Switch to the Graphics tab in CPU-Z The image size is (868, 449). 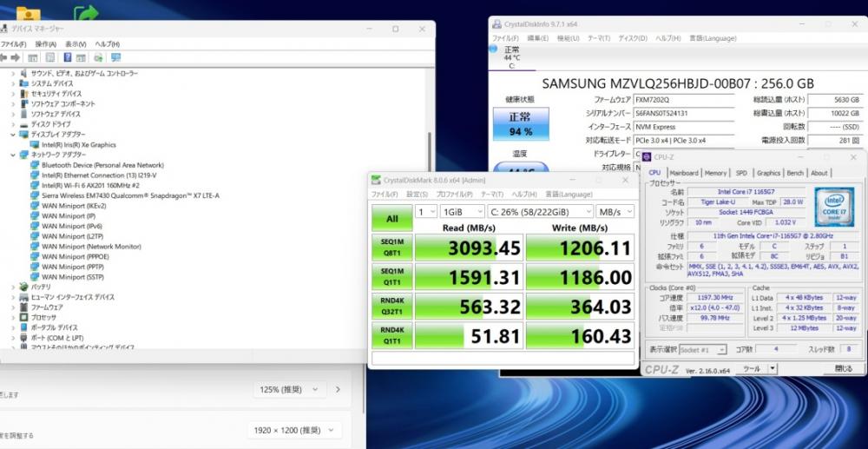tap(768, 174)
